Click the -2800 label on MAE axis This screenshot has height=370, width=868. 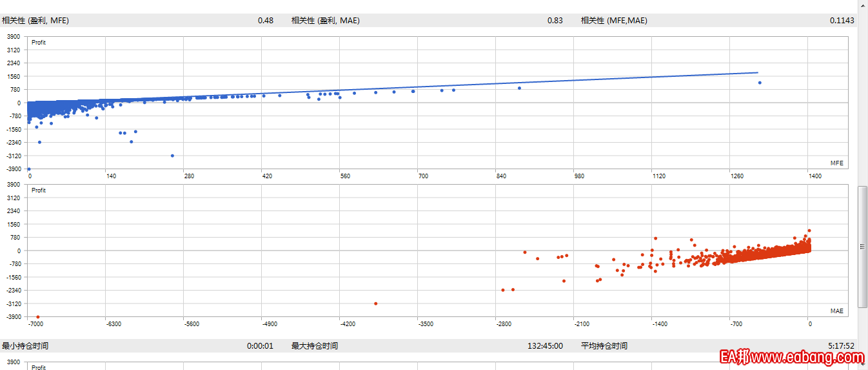pyautogui.click(x=504, y=324)
